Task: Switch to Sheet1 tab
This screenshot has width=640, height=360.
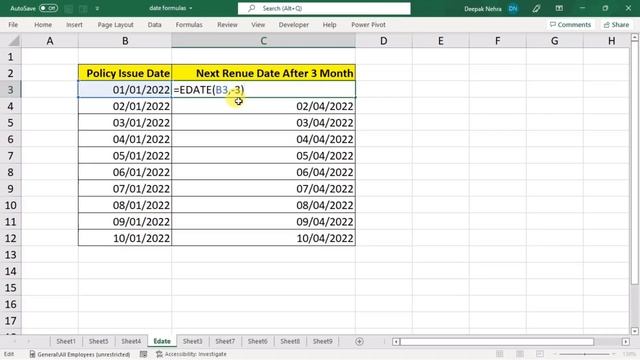Action: pos(66,341)
